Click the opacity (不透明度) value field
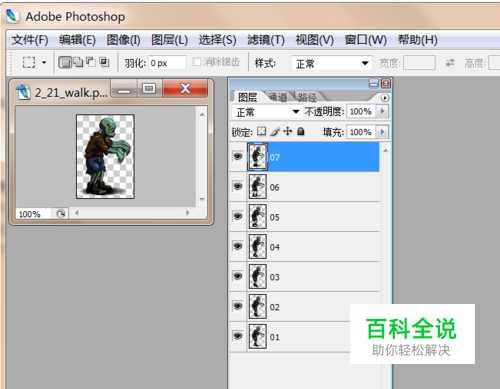Image resolution: width=500 pixels, height=389 pixels. pyautogui.click(x=361, y=111)
